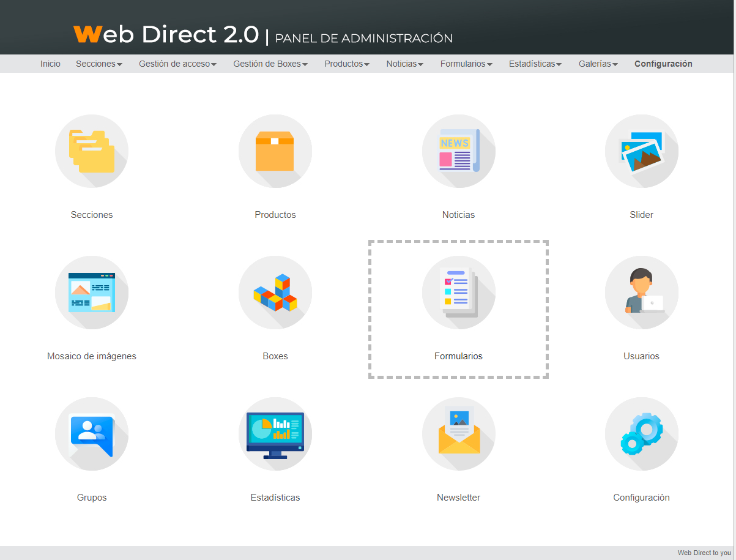Open the Mosaico de imágenes icon
Screen dimensions: 736x560
(92, 293)
